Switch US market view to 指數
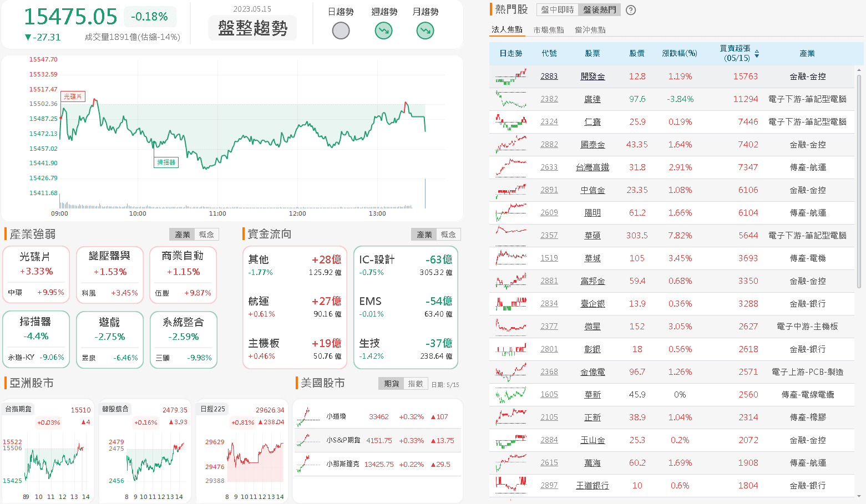Image resolution: width=866 pixels, height=504 pixels. (x=416, y=384)
